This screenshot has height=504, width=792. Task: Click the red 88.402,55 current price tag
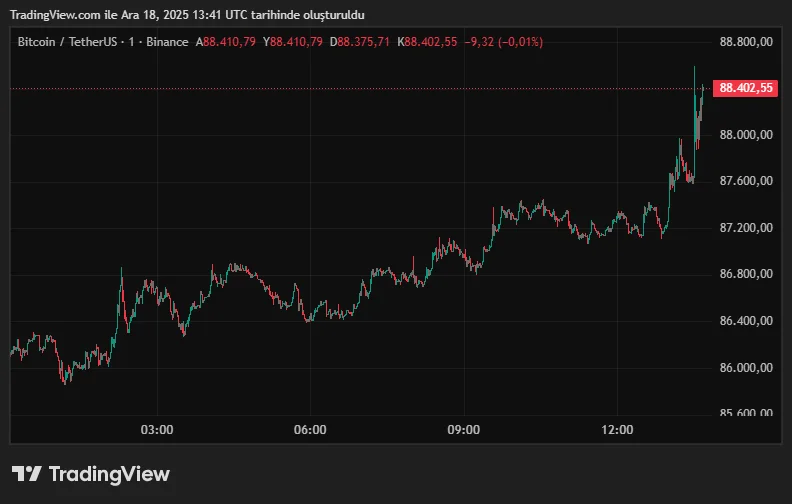(x=747, y=88)
